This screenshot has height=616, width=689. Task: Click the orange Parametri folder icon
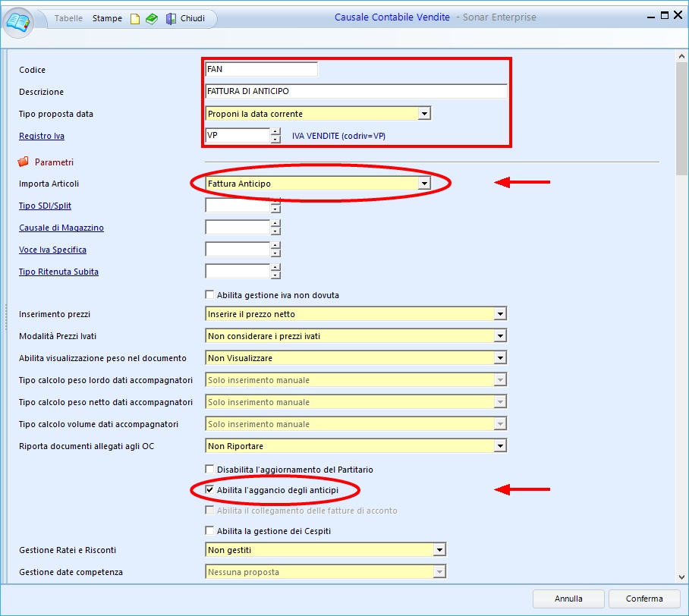[23, 162]
